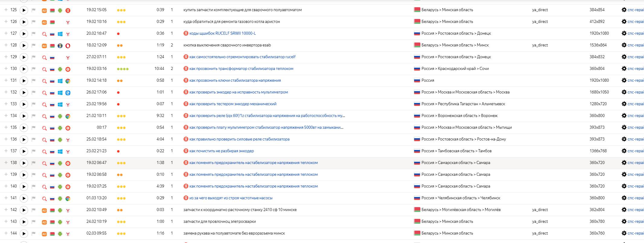Screen dimensions: 644x243
Task: Expand the plus sign on row 144
Action: point(6,233)
